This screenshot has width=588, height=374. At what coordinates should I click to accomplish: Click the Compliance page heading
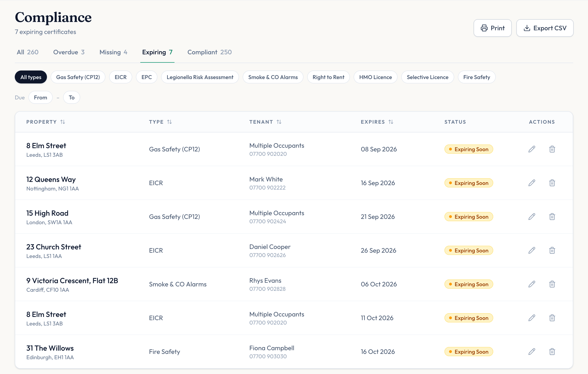point(53,17)
